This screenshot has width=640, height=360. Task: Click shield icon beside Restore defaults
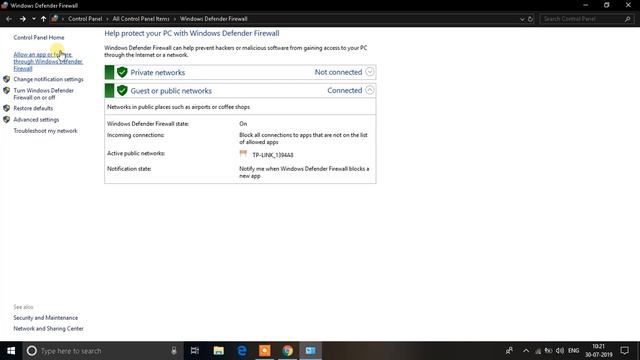(x=7, y=108)
